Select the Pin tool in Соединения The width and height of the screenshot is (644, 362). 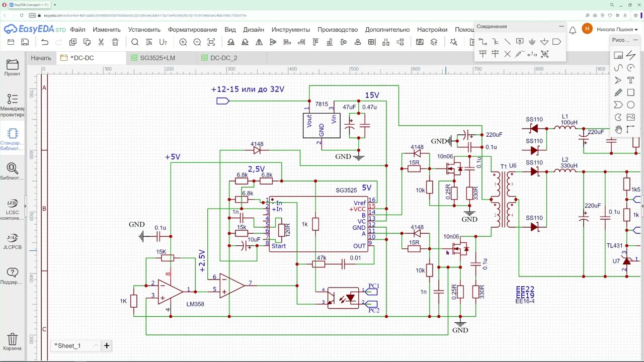pos(532,54)
